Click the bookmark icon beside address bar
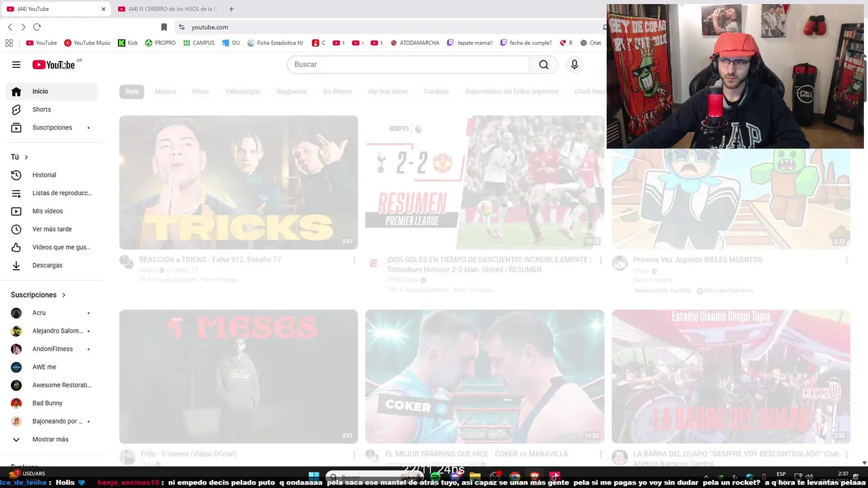 [x=163, y=27]
